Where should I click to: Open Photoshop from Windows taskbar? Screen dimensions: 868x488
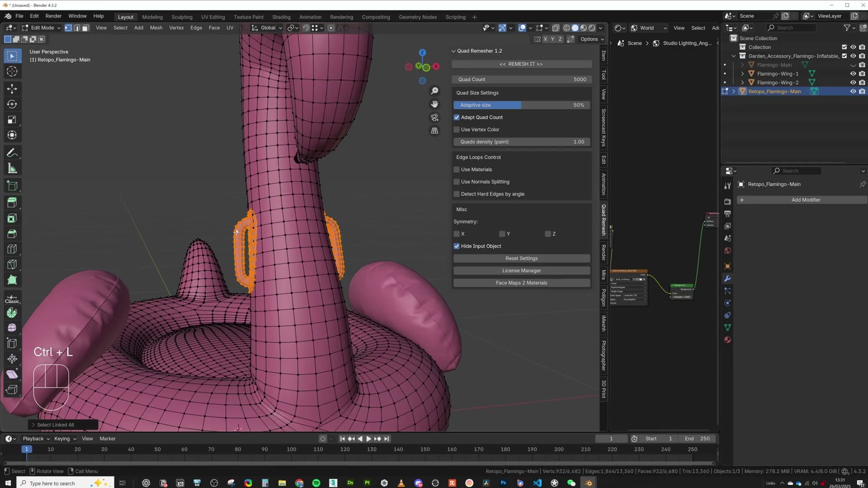(503, 483)
